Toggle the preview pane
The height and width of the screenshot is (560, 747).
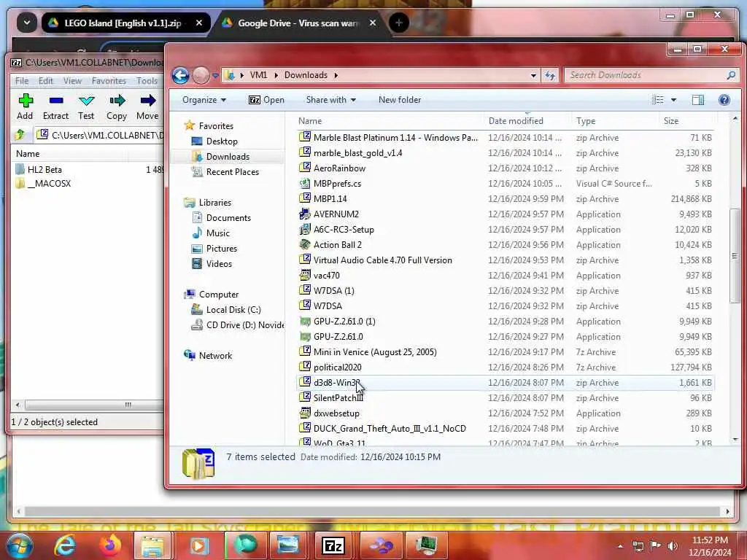click(698, 100)
